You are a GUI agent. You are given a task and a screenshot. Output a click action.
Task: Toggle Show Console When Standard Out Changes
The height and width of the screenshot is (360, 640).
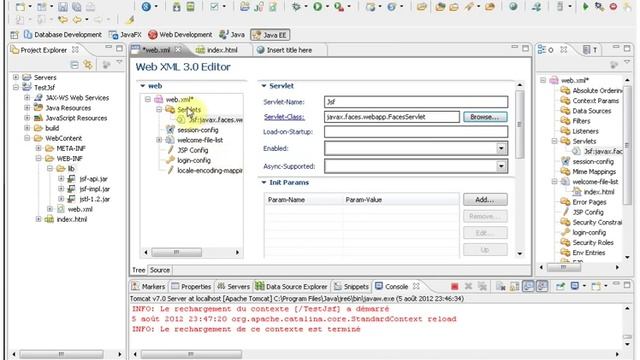click(528, 287)
